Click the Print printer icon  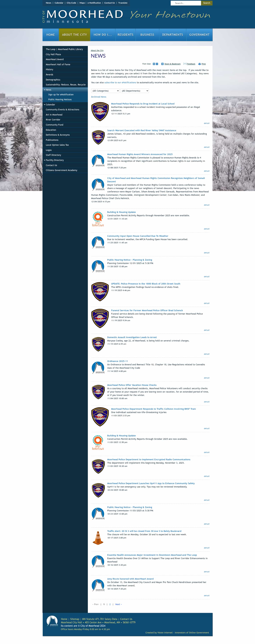(x=199, y=64)
